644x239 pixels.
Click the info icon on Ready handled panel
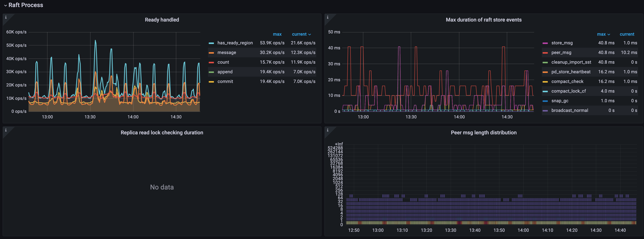[6, 17]
